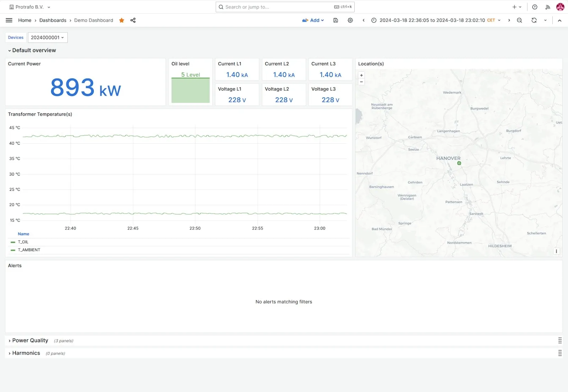The height and width of the screenshot is (392, 568).
Task: Go to Home breadcrumb
Action: coord(24,20)
